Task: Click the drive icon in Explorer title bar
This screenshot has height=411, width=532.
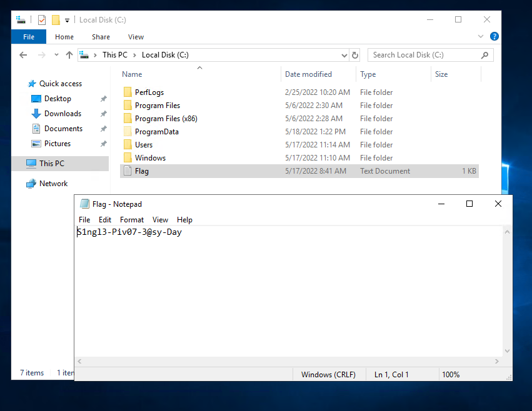Action: click(21, 20)
